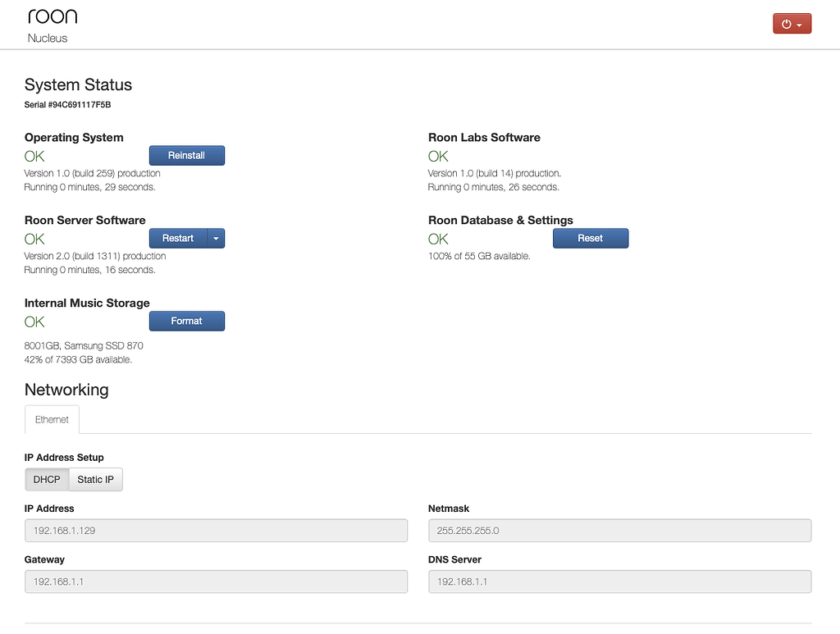Click the Roon Labs Software OK status
The height and width of the screenshot is (634, 840).
pos(438,156)
